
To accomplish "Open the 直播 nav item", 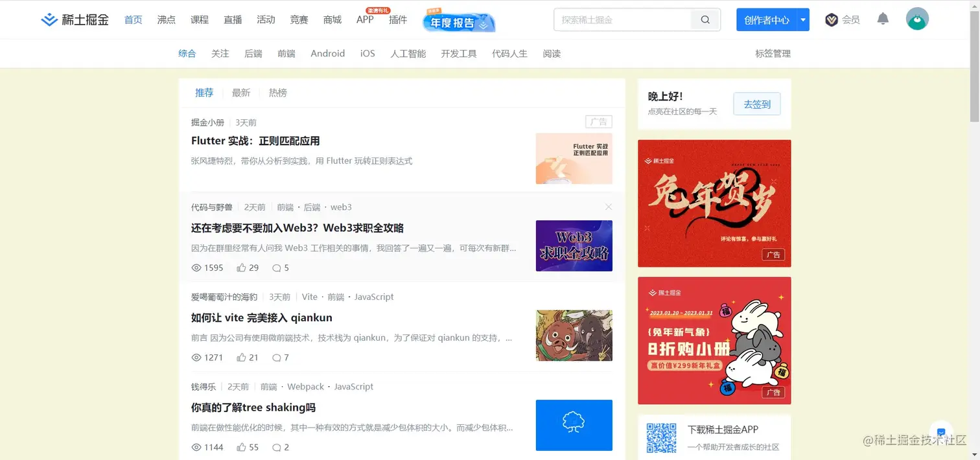I will 233,19.
